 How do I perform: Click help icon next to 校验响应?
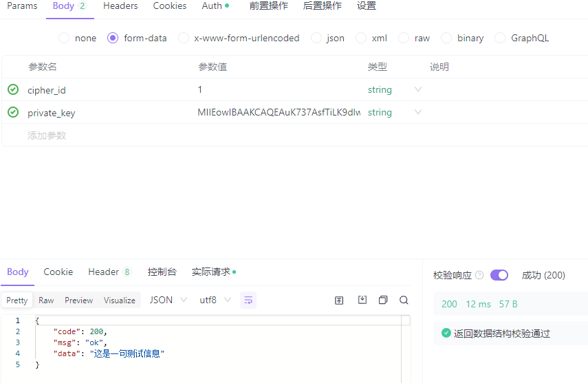pyautogui.click(x=479, y=275)
